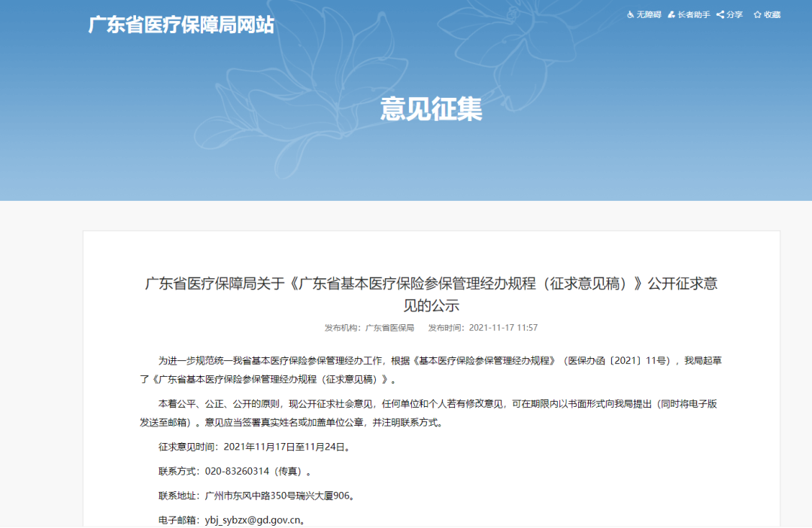Click the fax number 020-83260314
The height and width of the screenshot is (528, 812).
[x=237, y=471]
